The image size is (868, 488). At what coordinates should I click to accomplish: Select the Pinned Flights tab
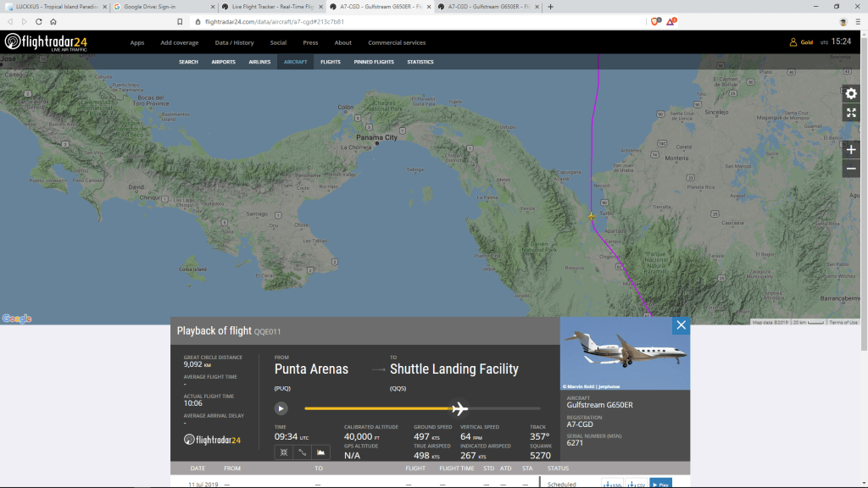tap(374, 62)
